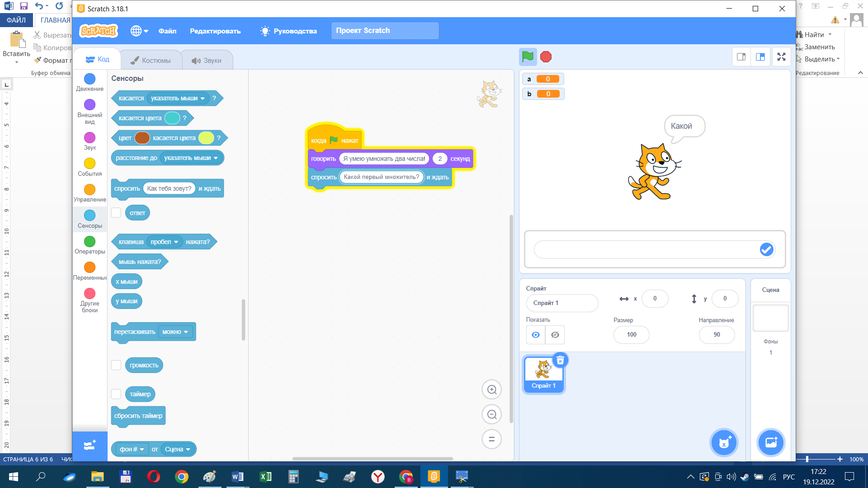
Task: Select the Другие блоки category
Action: [x=90, y=300]
